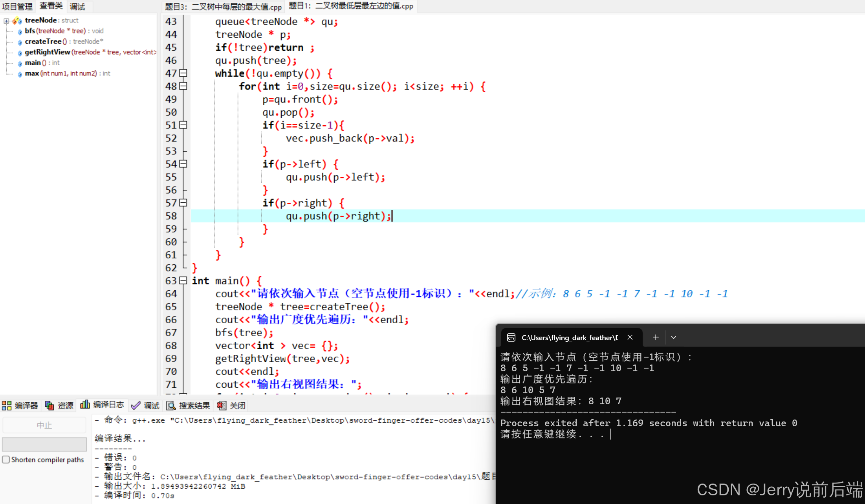Expand the treeNode struct tree node
Screen dimensions: 865x504
6,20
